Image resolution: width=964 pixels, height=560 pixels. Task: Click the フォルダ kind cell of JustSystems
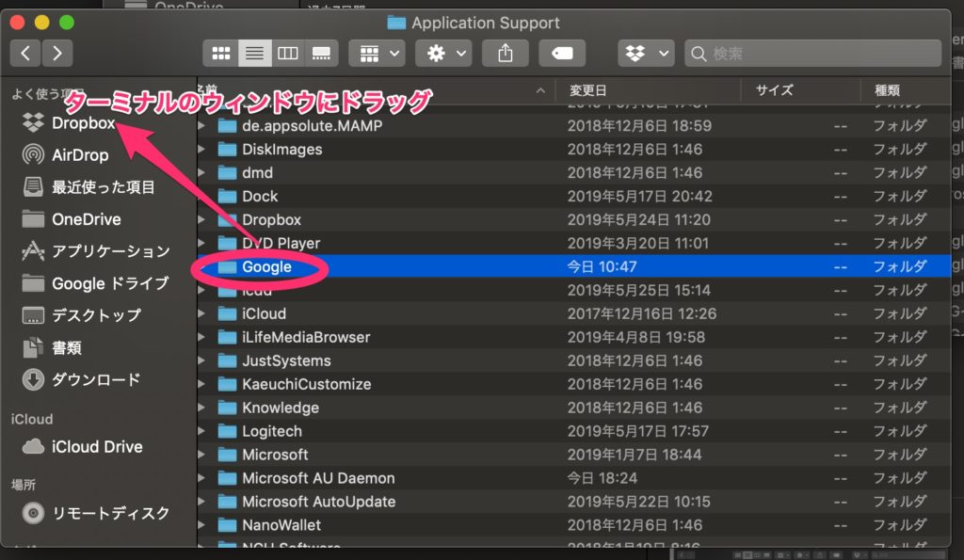899,360
